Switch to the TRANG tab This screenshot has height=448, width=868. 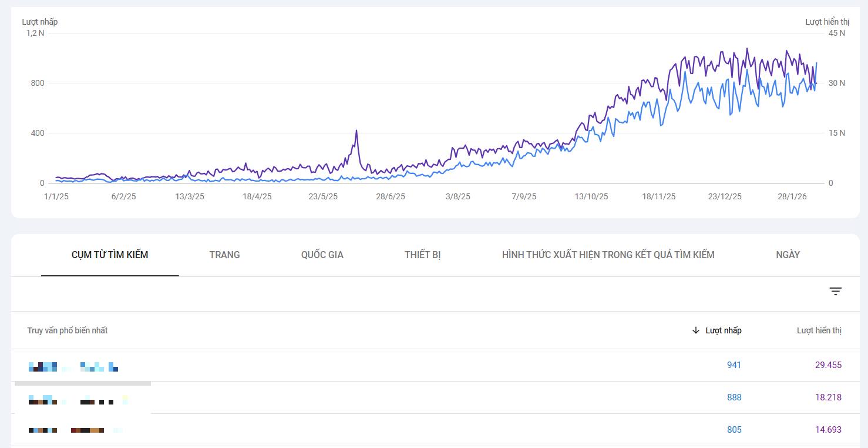(x=224, y=255)
